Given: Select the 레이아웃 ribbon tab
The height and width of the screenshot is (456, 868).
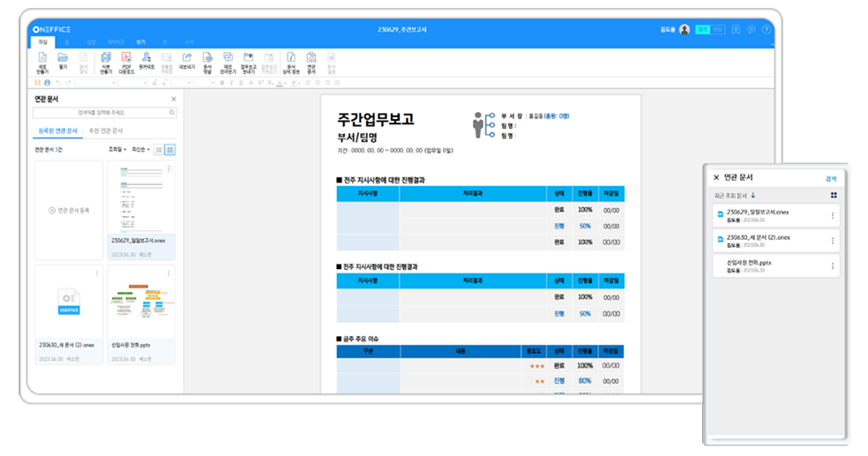Looking at the screenshot, I should pyautogui.click(x=116, y=42).
